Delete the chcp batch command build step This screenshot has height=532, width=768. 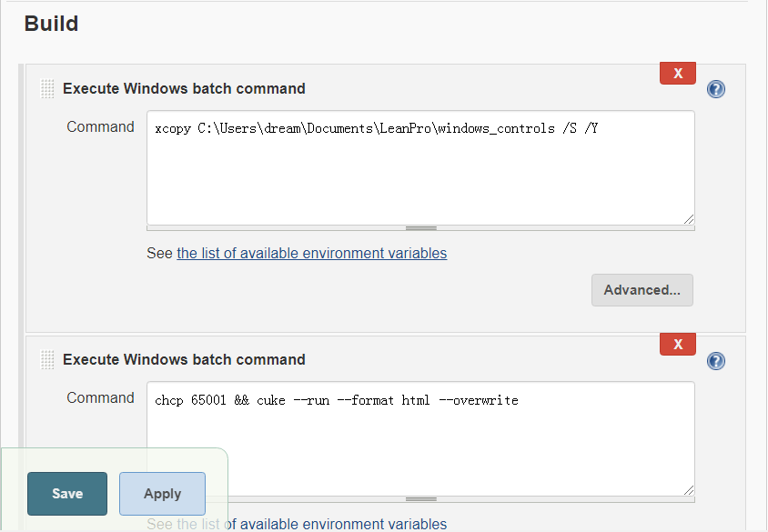[x=677, y=344]
